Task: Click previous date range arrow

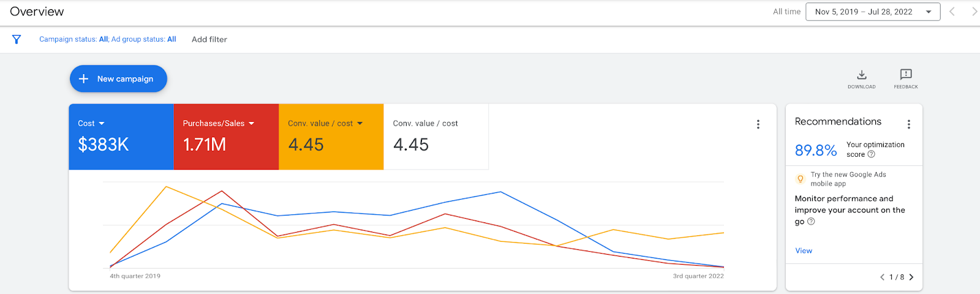Action: coord(952,12)
